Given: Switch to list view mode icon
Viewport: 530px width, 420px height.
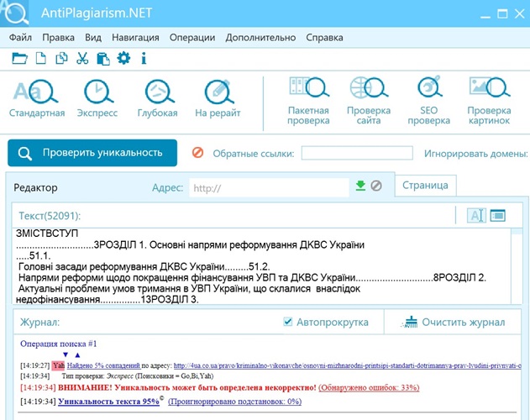Looking at the screenshot, I should pos(498,215).
